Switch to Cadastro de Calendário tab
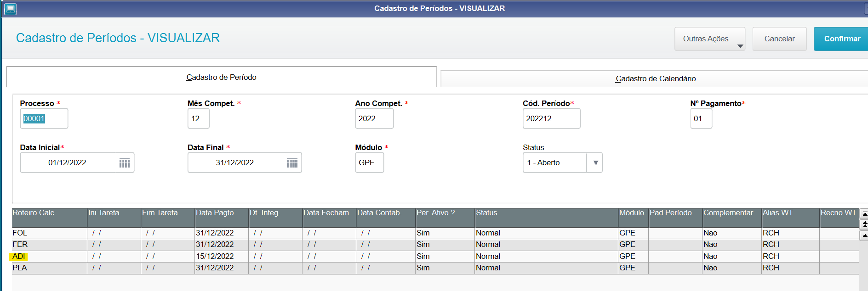868x291 pixels. tap(655, 78)
